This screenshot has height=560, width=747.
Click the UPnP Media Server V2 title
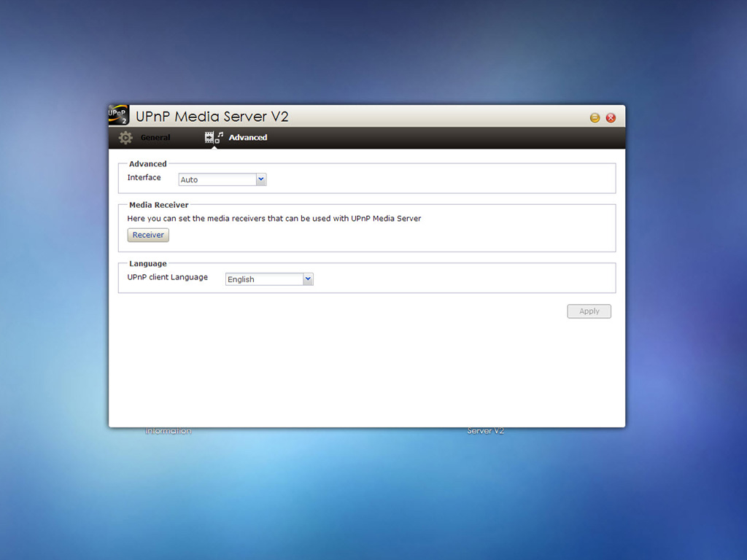(212, 117)
